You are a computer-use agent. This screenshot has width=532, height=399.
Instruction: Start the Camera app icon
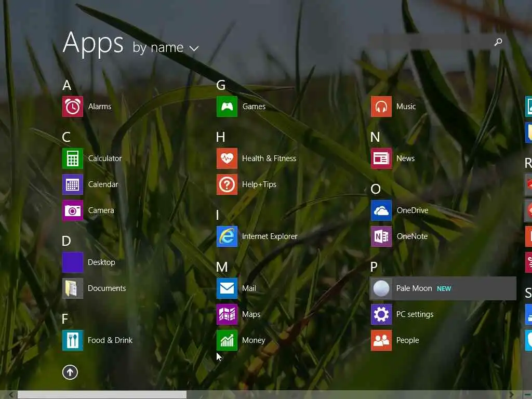click(x=73, y=210)
